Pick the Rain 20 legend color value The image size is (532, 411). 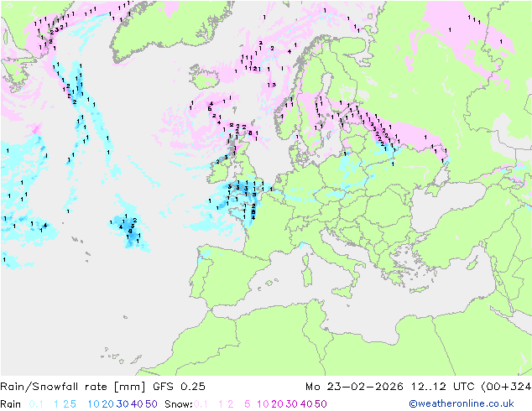click(108, 404)
